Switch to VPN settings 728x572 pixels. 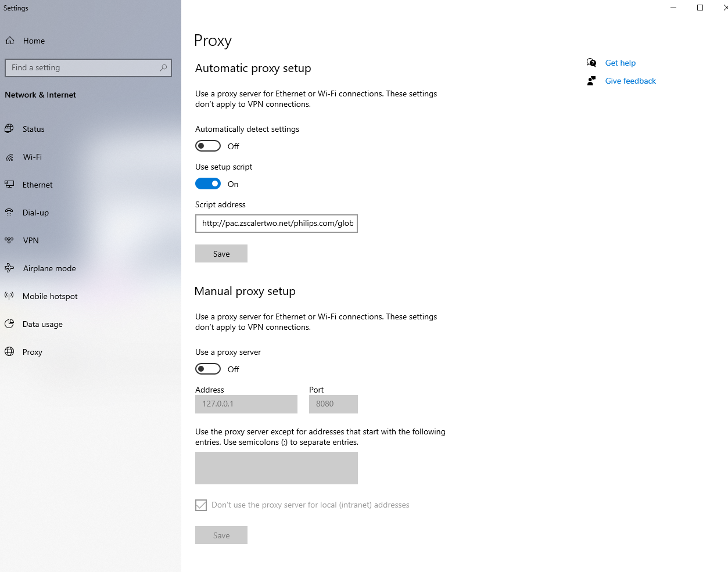pyautogui.click(x=30, y=240)
